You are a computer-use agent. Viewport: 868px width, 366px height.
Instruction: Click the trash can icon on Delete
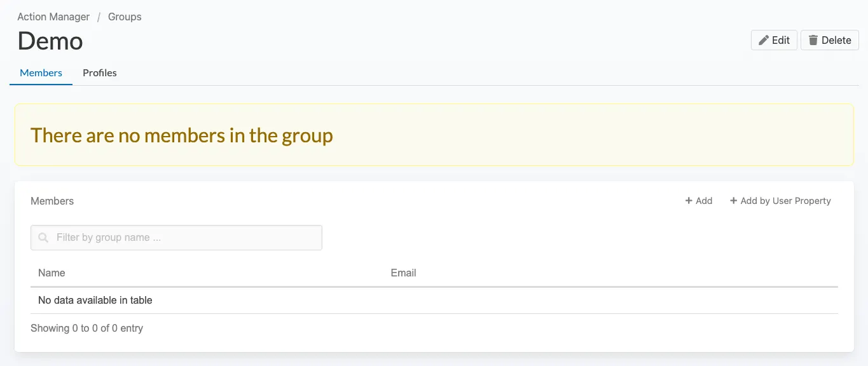(813, 40)
